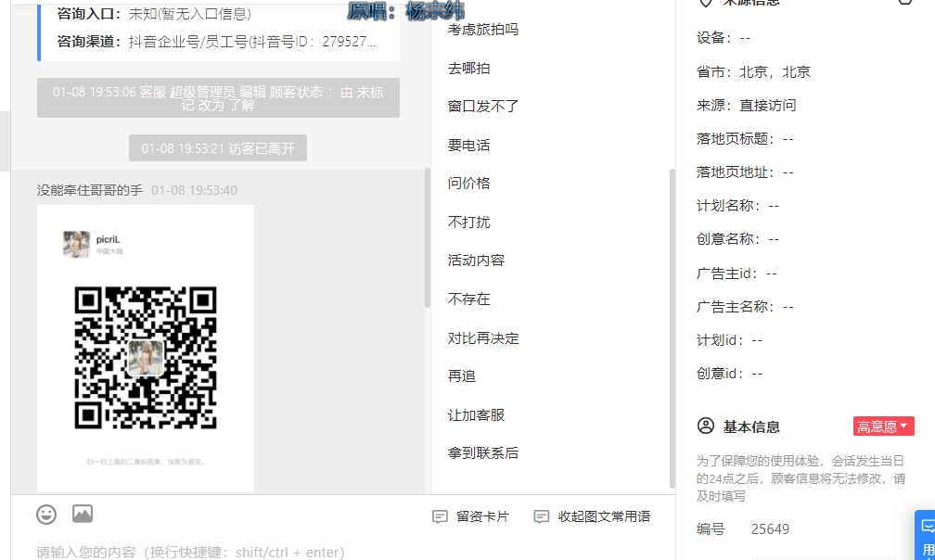Click the 来源: 直接访问 entry
This screenshot has height=560, width=935.
[746, 106]
